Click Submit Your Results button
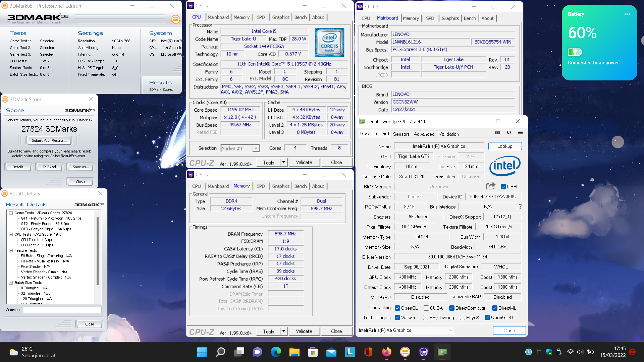 [x=49, y=140]
